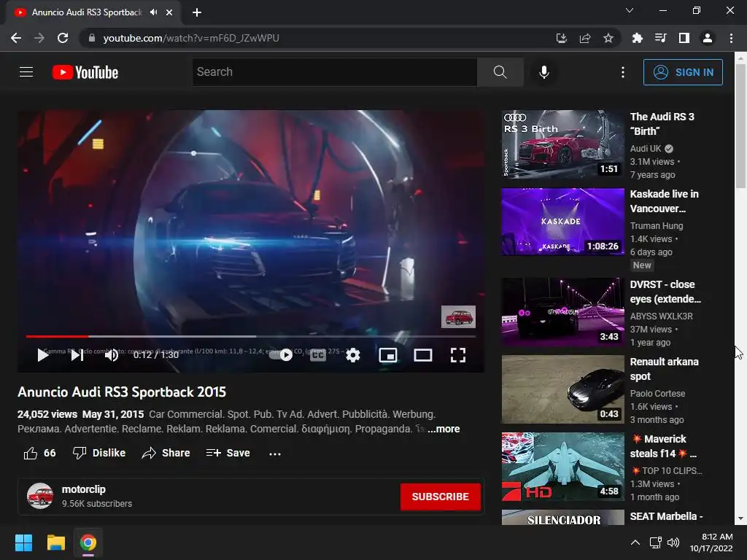This screenshot has height=560, width=747.
Task: Open Kaskade live in Vancouver thumbnail
Action: point(562,222)
